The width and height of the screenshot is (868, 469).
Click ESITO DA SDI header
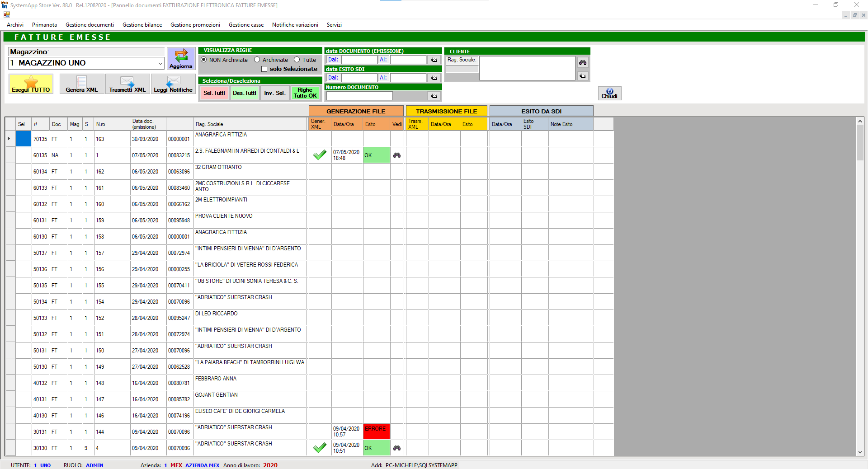(542, 111)
